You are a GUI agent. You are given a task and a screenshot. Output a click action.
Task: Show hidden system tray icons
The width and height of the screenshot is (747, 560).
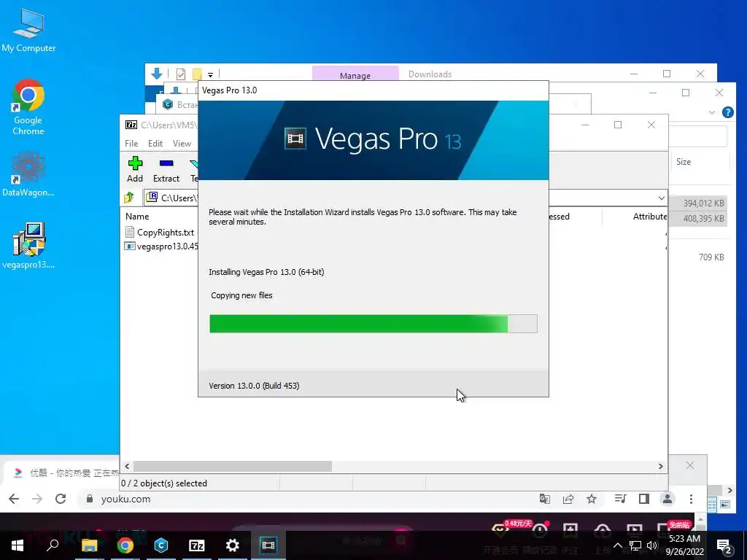click(x=617, y=545)
